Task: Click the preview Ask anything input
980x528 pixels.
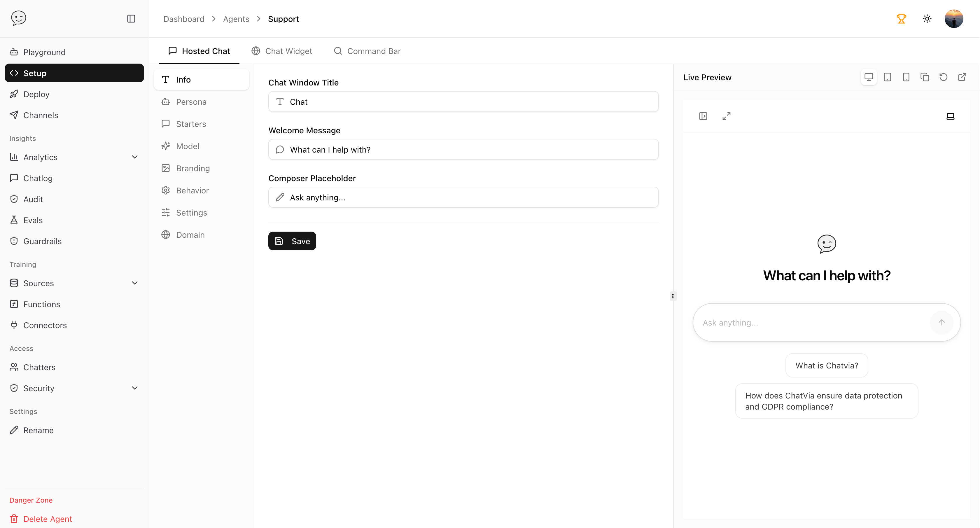Action: pyautogui.click(x=814, y=323)
